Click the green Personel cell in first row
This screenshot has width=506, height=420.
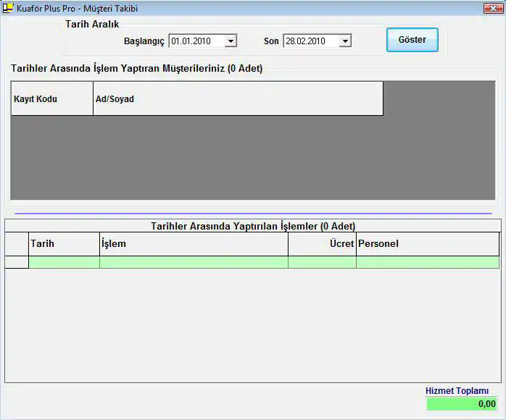tap(427, 262)
